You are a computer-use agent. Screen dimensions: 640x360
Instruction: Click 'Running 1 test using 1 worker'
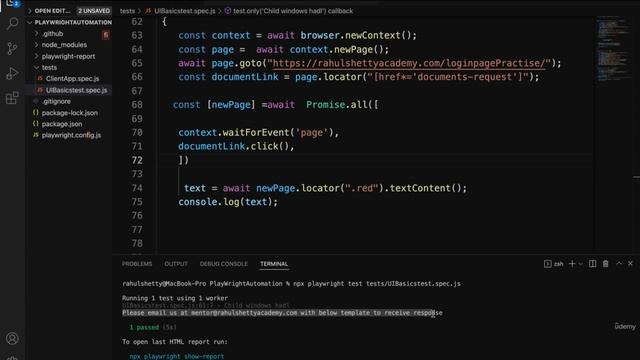tap(175, 298)
